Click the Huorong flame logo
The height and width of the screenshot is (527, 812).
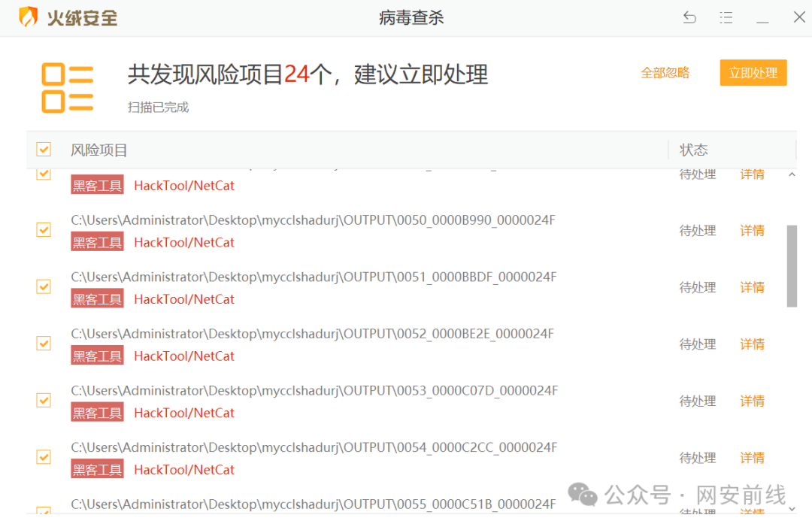tap(29, 17)
